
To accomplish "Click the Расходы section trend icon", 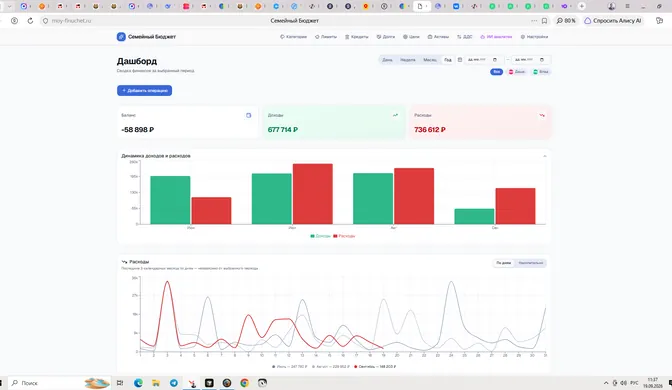I will [124, 261].
